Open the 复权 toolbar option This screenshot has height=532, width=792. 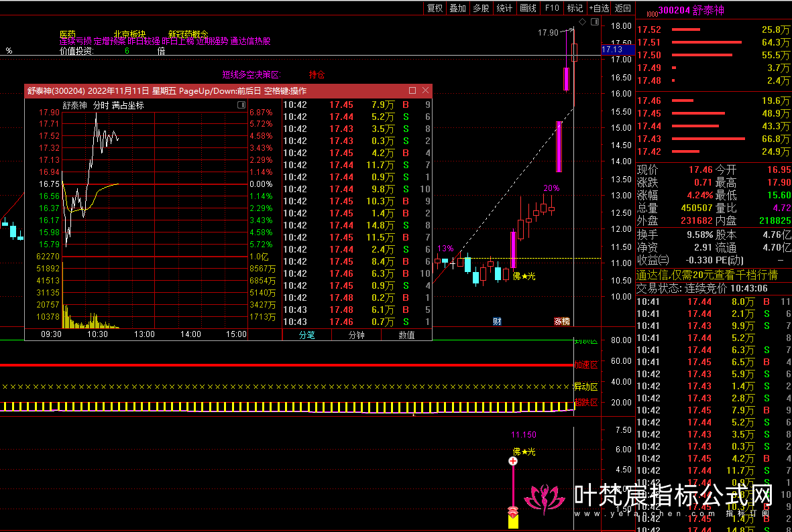point(435,8)
